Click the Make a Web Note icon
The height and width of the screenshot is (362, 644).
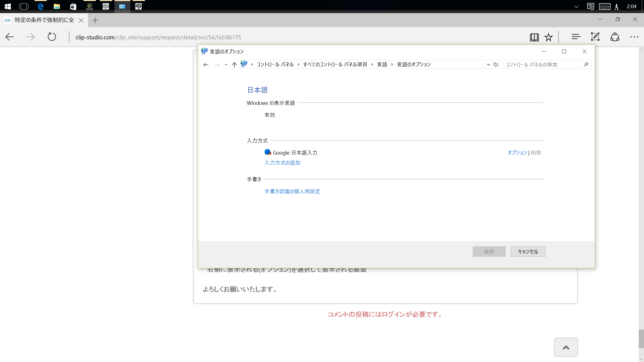click(595, 37)
